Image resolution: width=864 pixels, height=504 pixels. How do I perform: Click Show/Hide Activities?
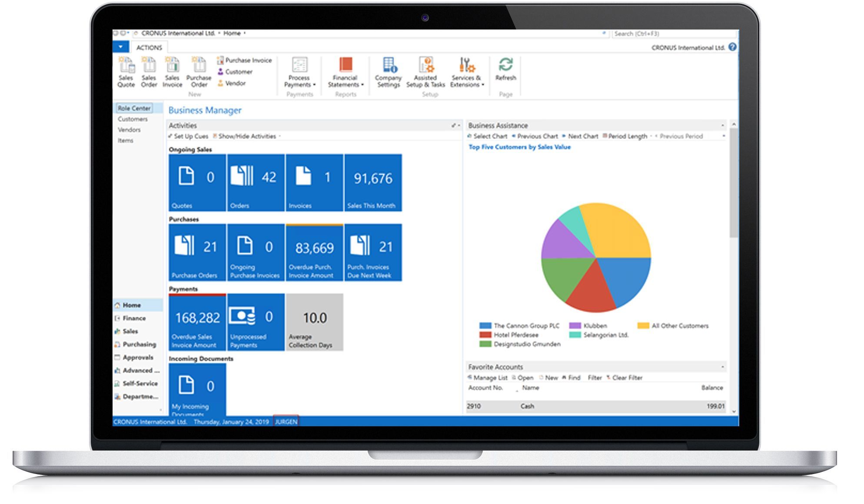point(247,136)
